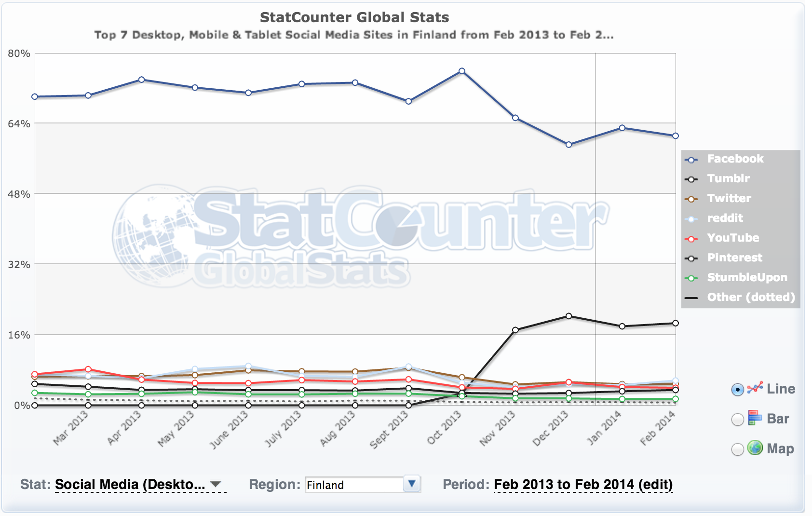This screenshot has width=812, height=516.
Task: Expand the Region dropdown arrow
Action: pos(412,484)
